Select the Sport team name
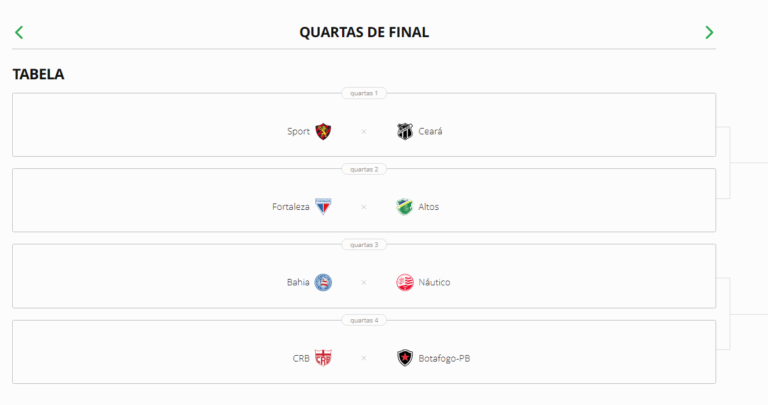This screenshot has width=768, height=405. 298,131
